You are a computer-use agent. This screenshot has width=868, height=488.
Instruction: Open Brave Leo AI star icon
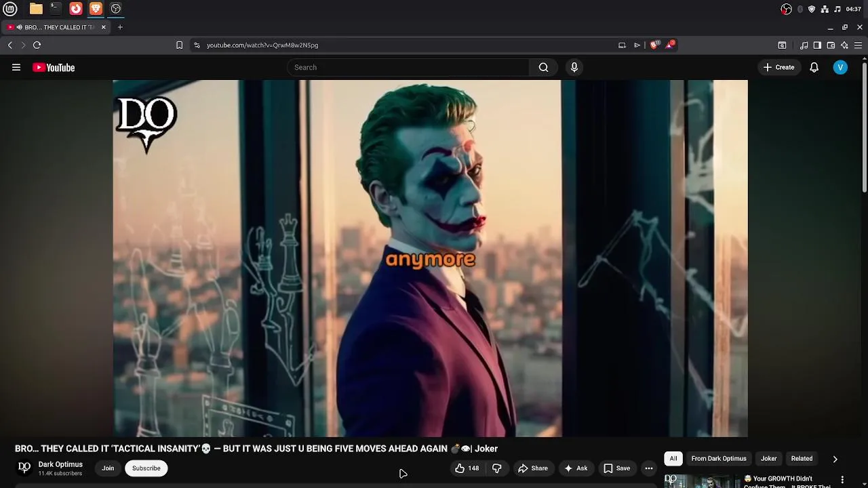(844, 45)
